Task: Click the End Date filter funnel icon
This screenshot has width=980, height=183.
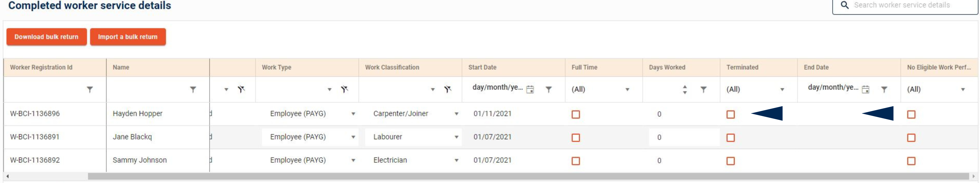Action: click(x=884, y=90)
